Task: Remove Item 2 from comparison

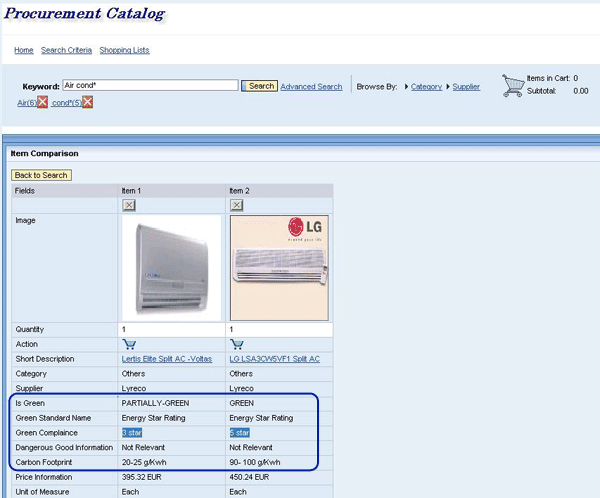Action: pyautogui.click(x=237, y=205)
